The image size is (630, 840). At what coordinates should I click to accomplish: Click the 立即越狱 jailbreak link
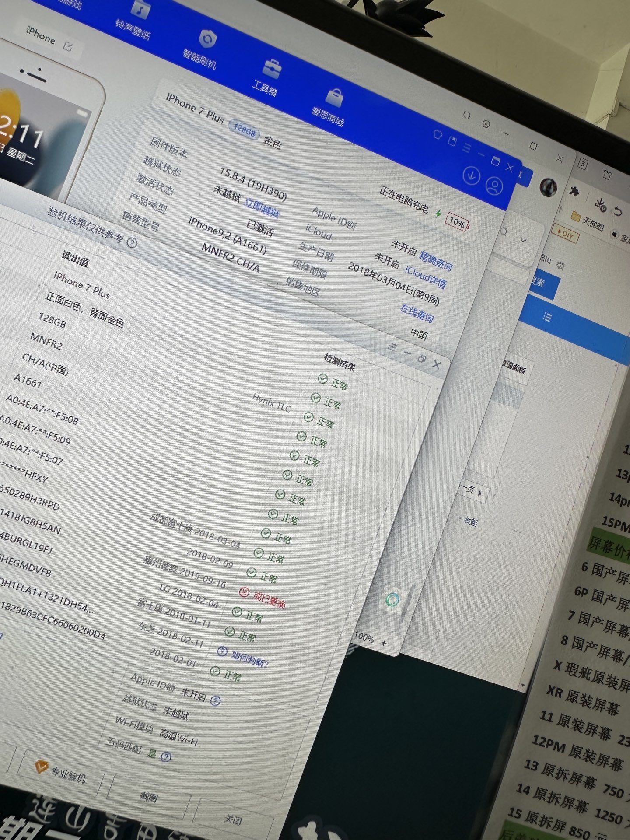coord(262,208)
